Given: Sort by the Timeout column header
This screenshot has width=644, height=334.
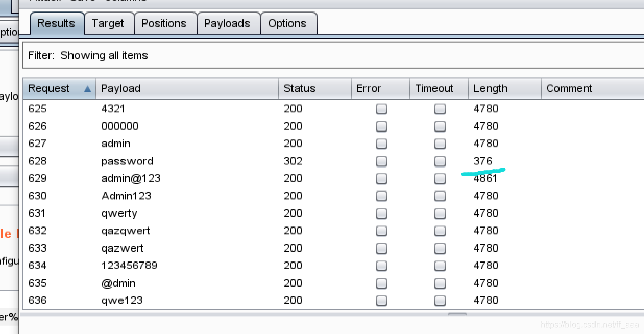Looking at the screenshot, I should coord(439,88).
